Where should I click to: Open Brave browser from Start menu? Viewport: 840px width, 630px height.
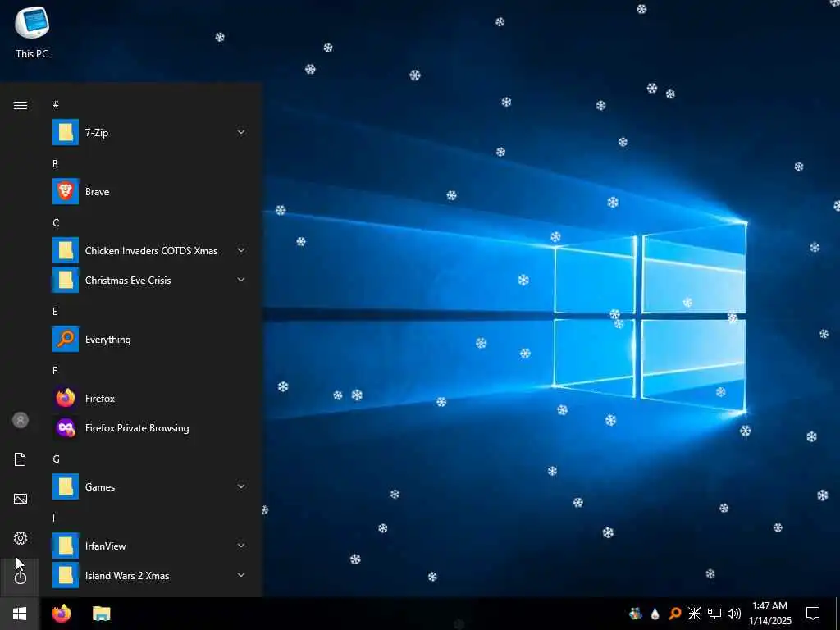click(x=150, y=192)
